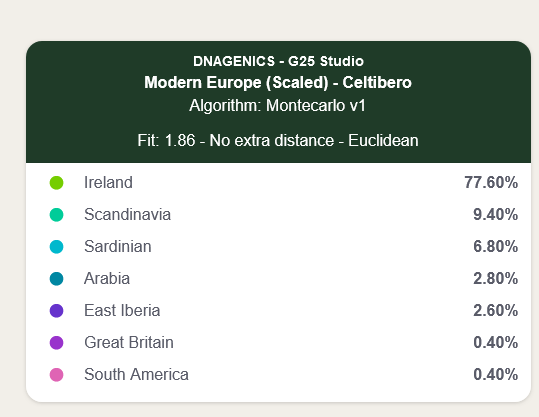Click the cyan Sardinian color dot
Screen dimensions: 539x417
(56, 247)
